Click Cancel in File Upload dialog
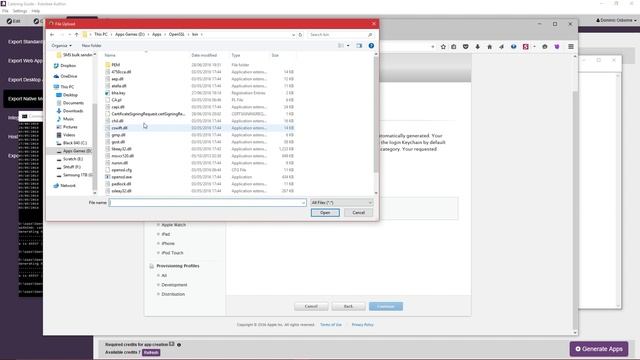 click(x=358, y=213)
